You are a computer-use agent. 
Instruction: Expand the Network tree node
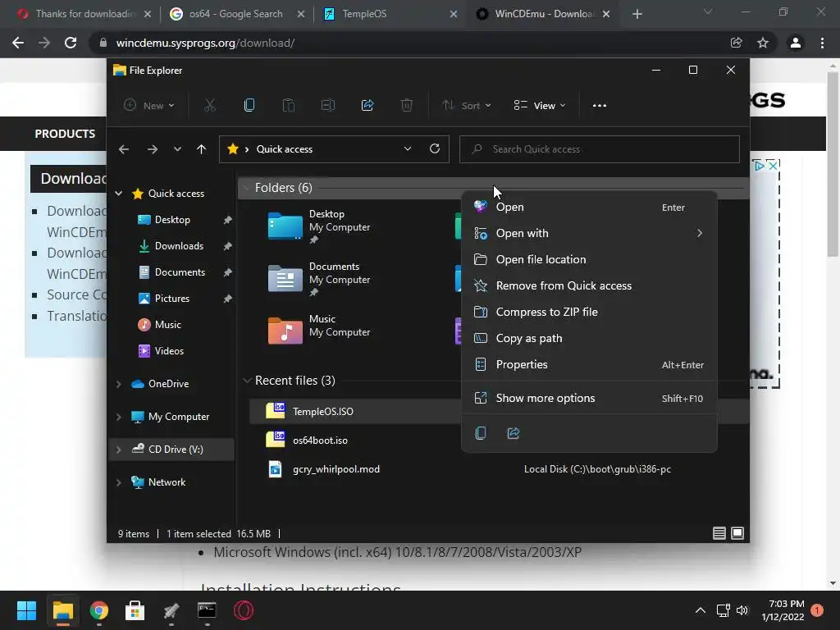119,482
